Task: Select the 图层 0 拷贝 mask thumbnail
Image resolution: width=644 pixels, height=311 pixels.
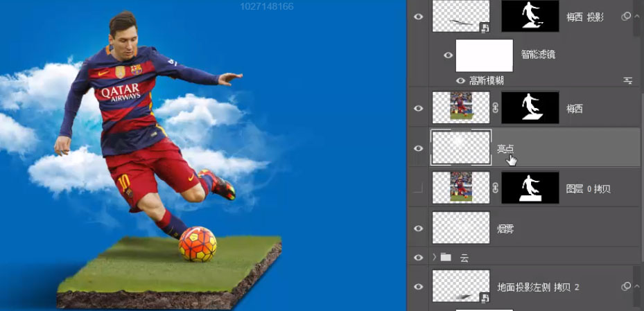Action: 530,188
